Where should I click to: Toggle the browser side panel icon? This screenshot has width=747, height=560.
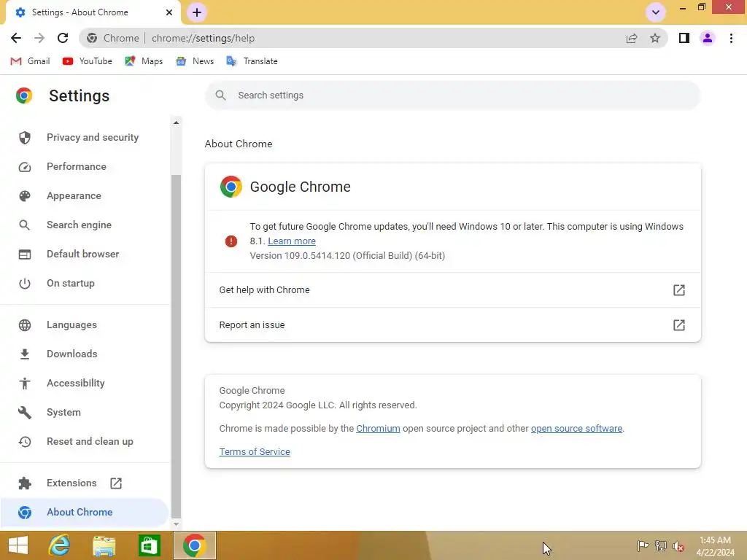684,38
